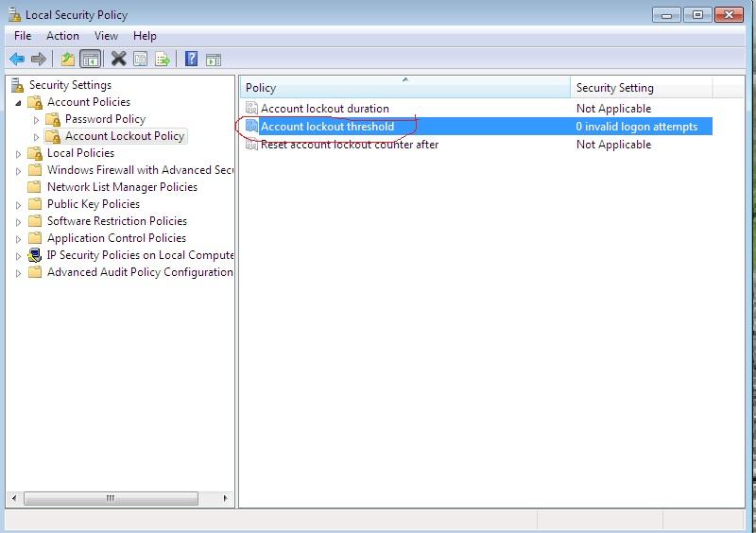The image size is (756, 533).
Task: Open Properties toolbar icon
Action: pos(140,60)
